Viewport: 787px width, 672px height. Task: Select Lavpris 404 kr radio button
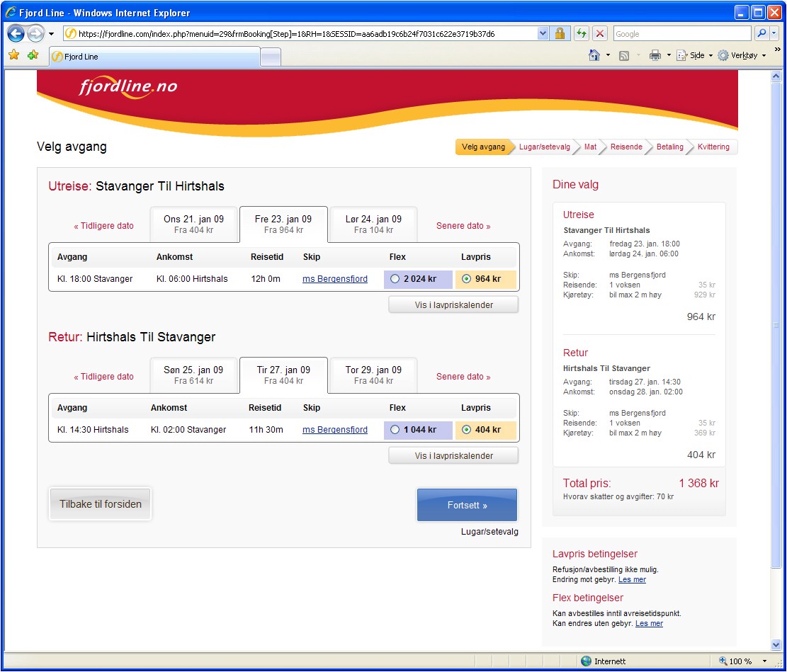pos(466,430)
